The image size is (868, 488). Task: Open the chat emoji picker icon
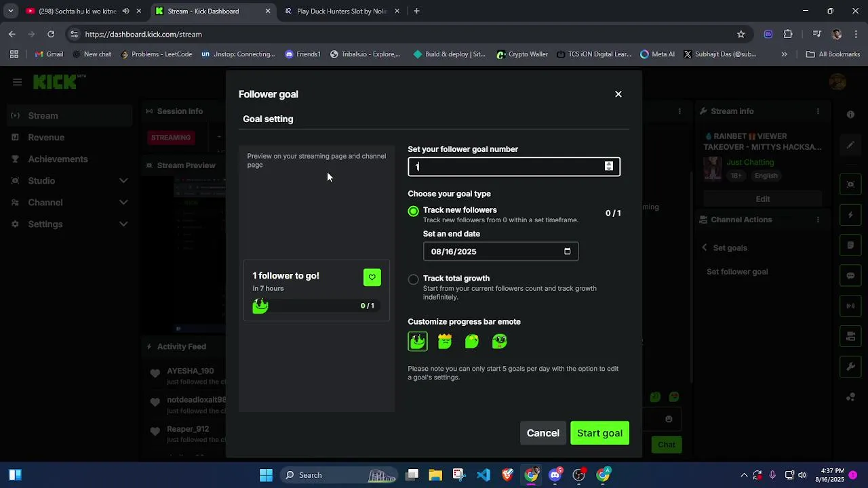coord(669,419)
